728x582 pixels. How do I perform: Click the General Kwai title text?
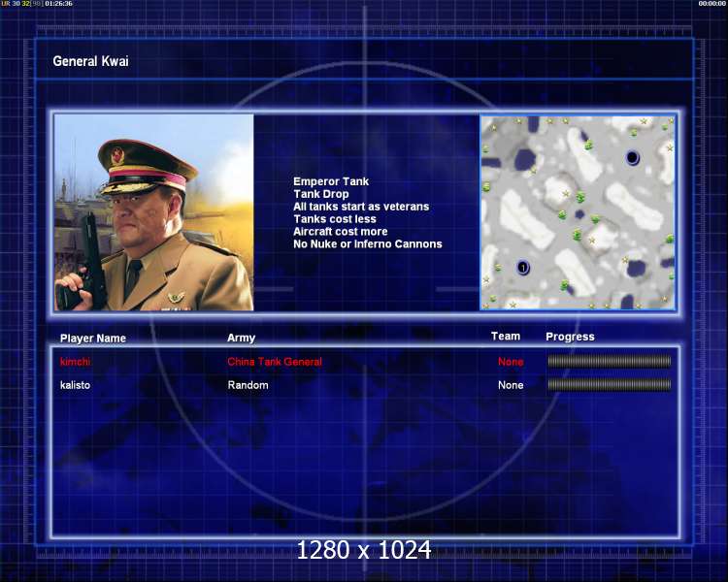90,61
